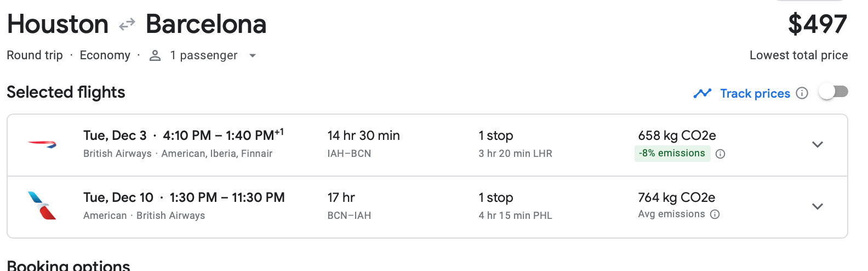Viewport: 868px width, 271px height.
Task: Click the American Airlines logo
Action: pyautogui.click(x=42, y=206)
